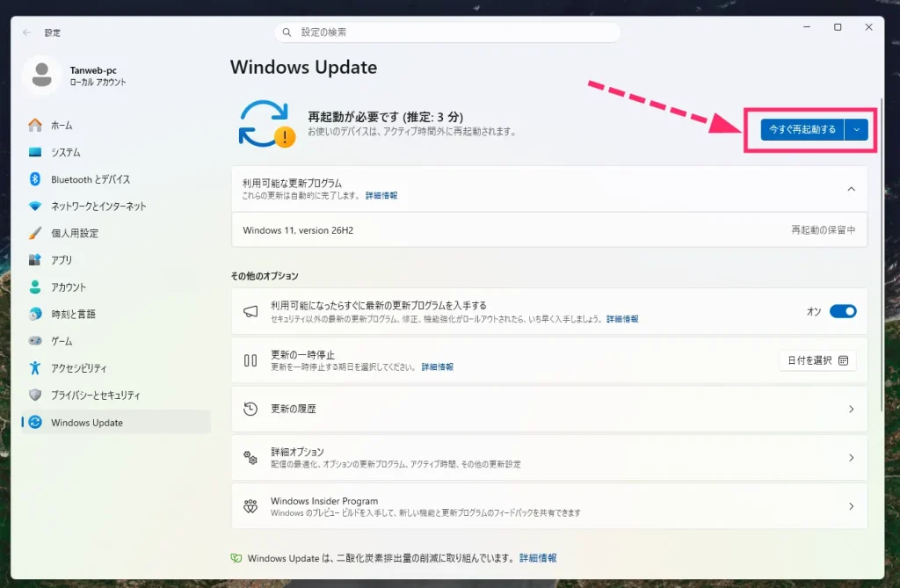The height and width of the screenshot is (588, 900).
Task: Click the システム monitor icon
Action: point(35,152)
